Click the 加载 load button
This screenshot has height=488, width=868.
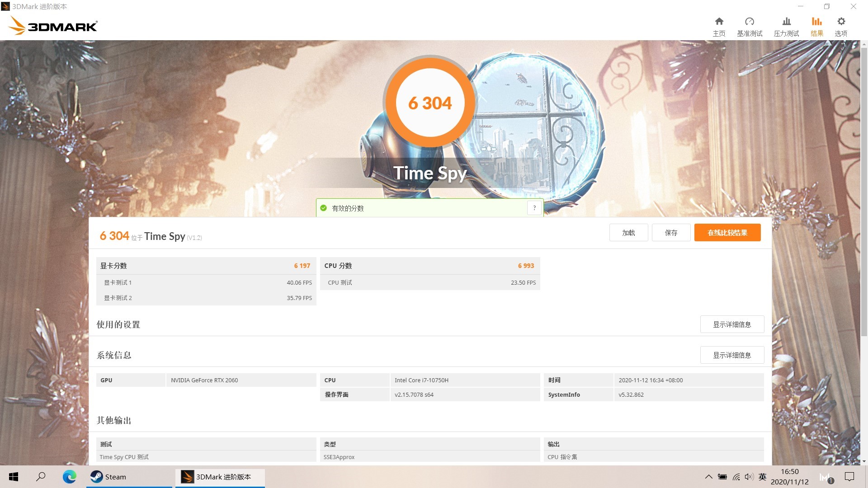(x=628, y=233)
